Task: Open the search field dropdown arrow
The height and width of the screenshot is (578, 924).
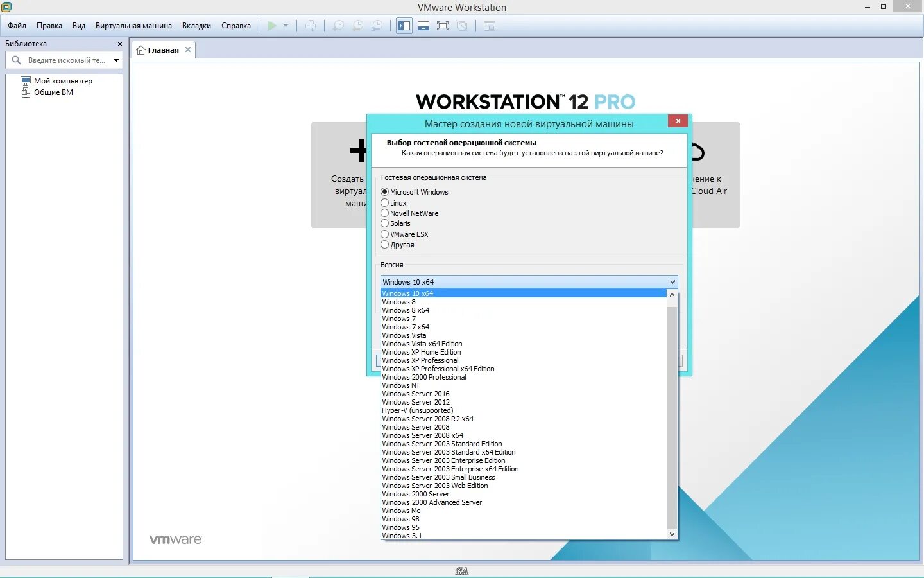Action: pyautogui.click(x=116, y=60)
